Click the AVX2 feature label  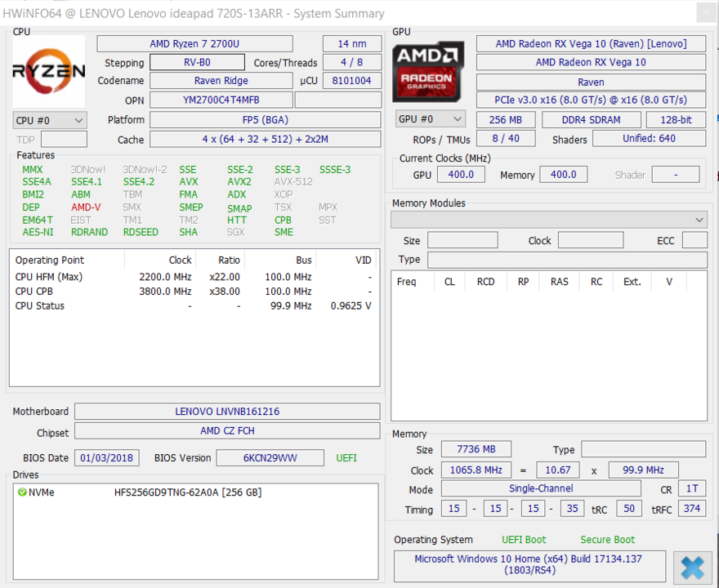pos(239,182)
